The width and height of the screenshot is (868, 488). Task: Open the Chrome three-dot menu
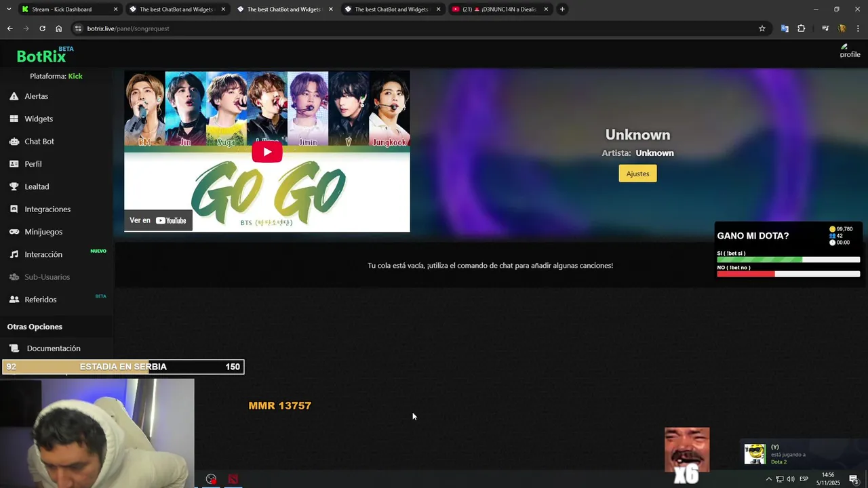click(859, 28)
